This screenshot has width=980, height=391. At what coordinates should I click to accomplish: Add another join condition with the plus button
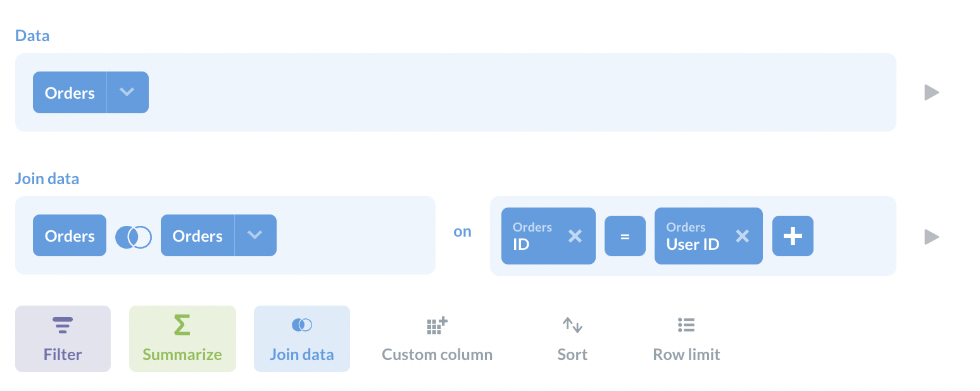(793, 235)
